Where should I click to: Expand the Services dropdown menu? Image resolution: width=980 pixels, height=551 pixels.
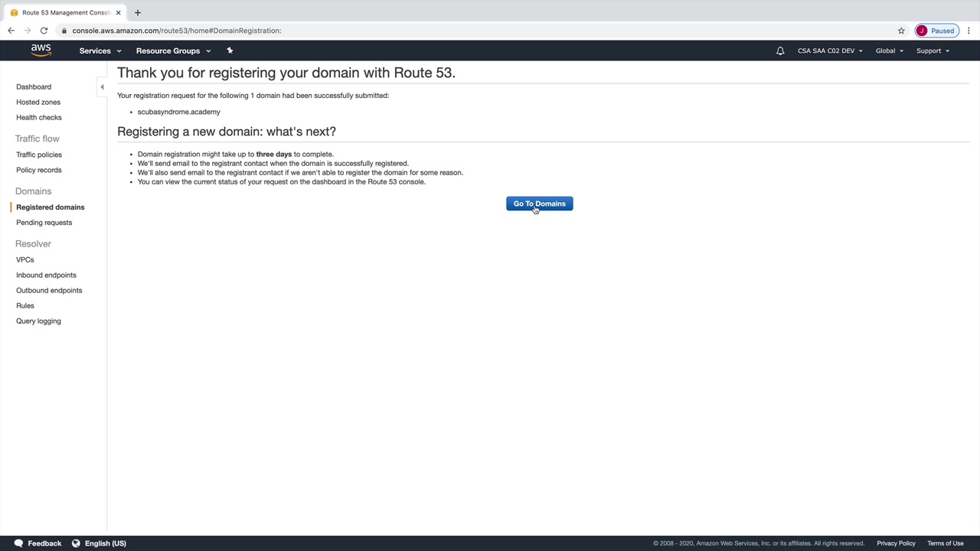pos(100,51)
